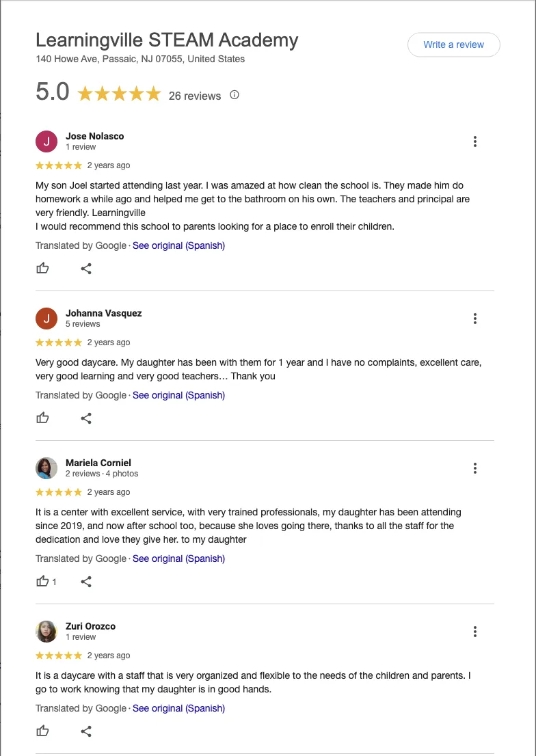Like Johanna Vasquez's review
Screen dimensions: 536x756
click(43, 418)
